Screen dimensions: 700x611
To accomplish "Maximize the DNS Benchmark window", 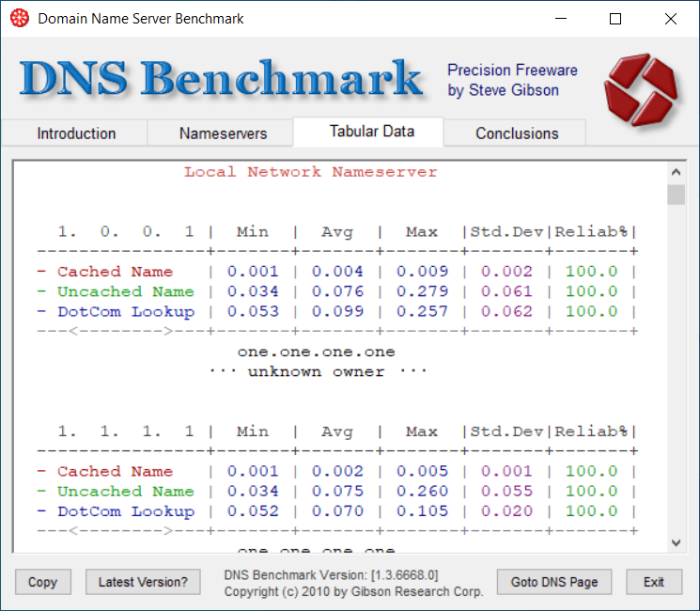I will [x=615, y=19].
